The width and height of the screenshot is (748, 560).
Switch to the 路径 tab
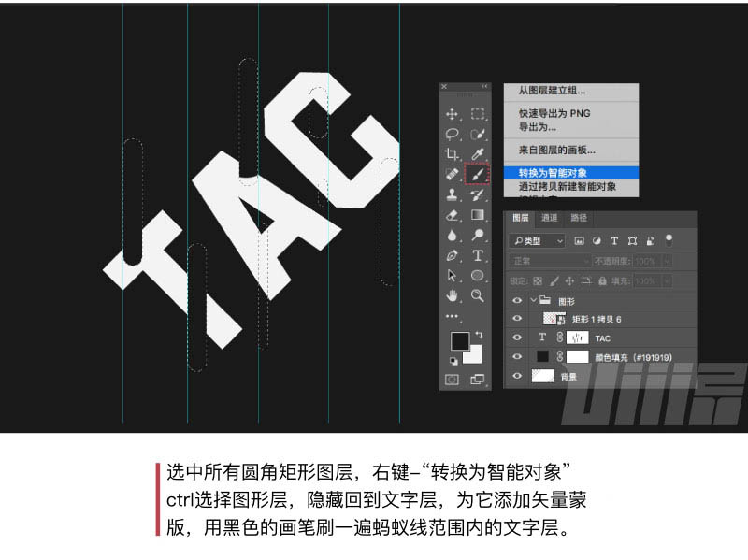tap(579, 218)
